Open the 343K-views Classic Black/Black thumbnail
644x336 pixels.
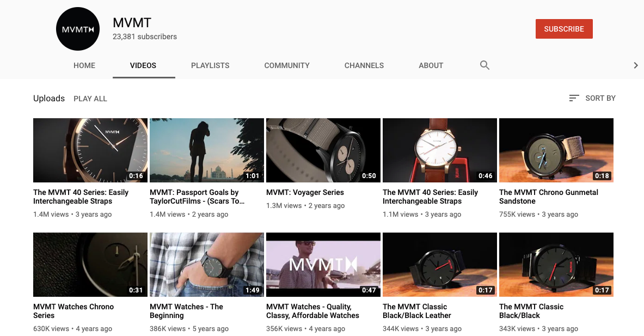pyautogui.click(x=556, y=265)
